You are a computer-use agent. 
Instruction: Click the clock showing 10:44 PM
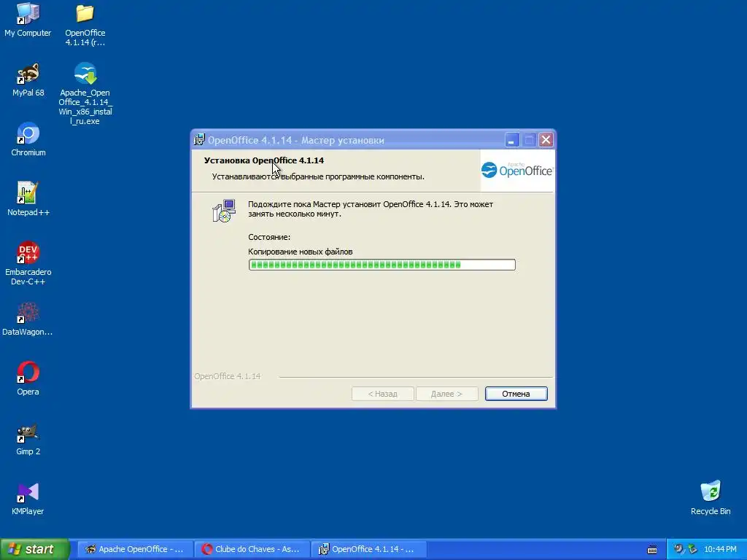coord(720,549)
